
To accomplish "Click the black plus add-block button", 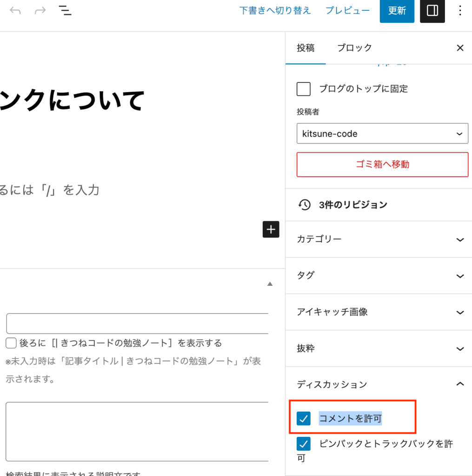I will pyautogui.click(x=271, y=229).
